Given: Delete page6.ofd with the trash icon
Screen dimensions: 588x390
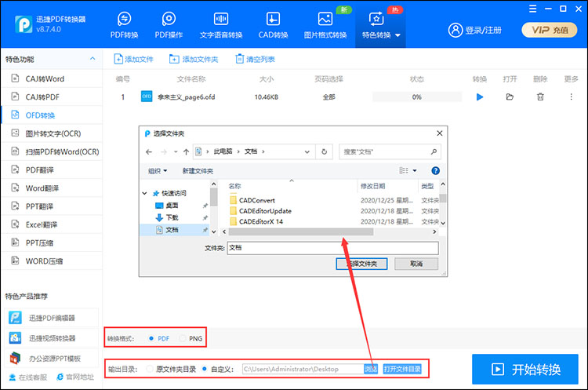Looking at the screenshot, I should point(540,97).
